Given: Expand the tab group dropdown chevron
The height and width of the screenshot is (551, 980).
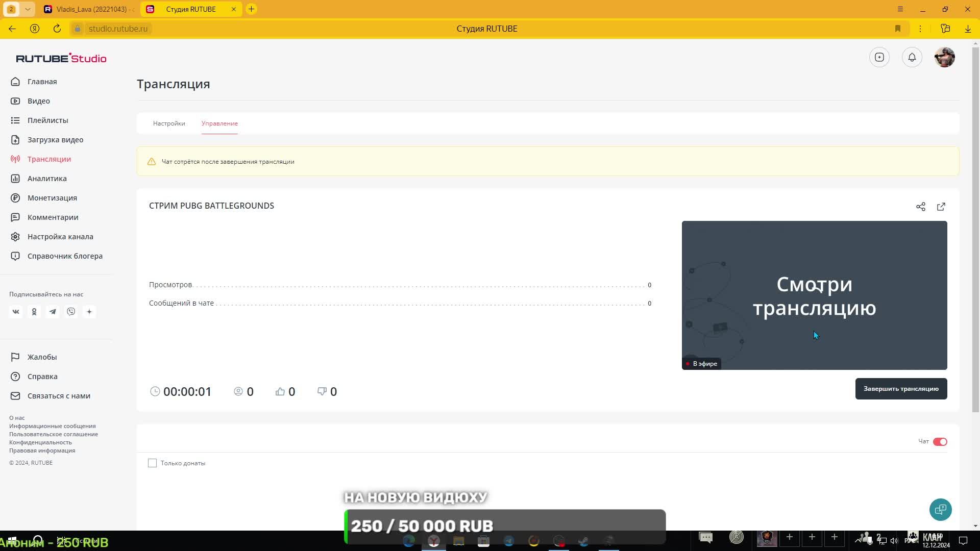Looking at the screenshot, I should [28, 9].
